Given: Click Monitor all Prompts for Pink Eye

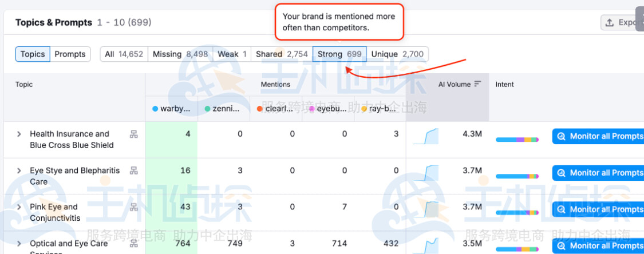Looking at the screenshot, I should (598, 209).
